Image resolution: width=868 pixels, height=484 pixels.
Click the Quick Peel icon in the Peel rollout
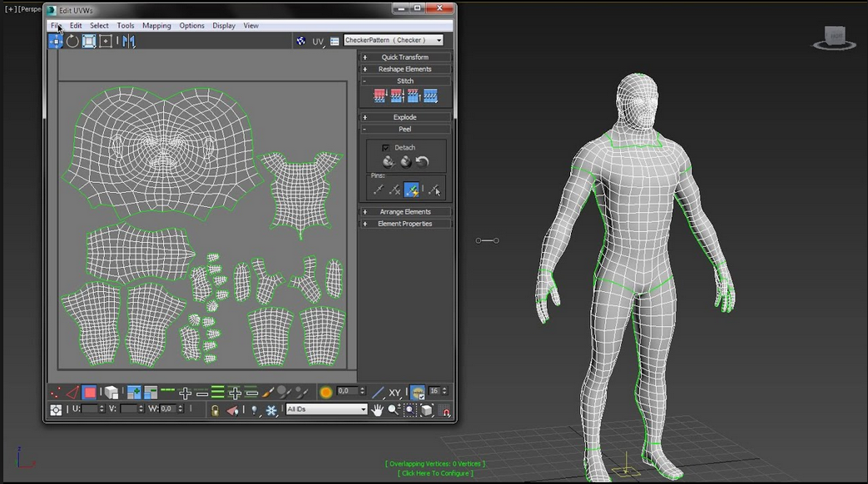pyautogui.click(x=389, y=161)
